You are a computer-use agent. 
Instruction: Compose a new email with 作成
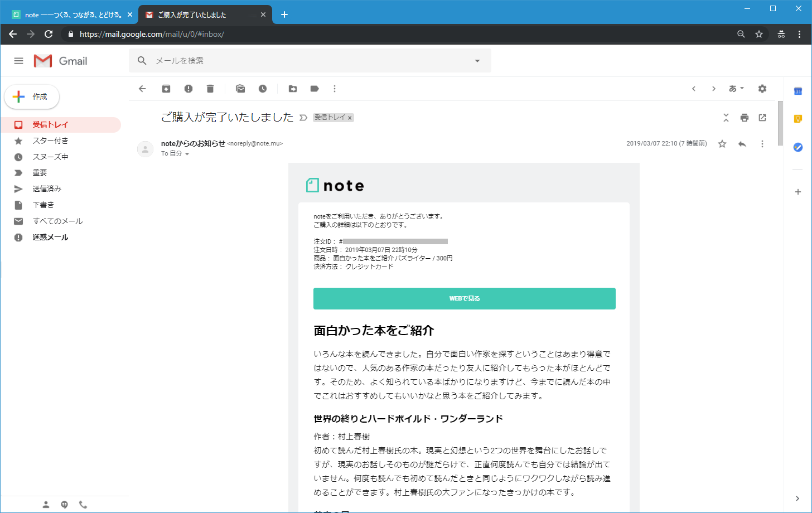tap(32, 96)
